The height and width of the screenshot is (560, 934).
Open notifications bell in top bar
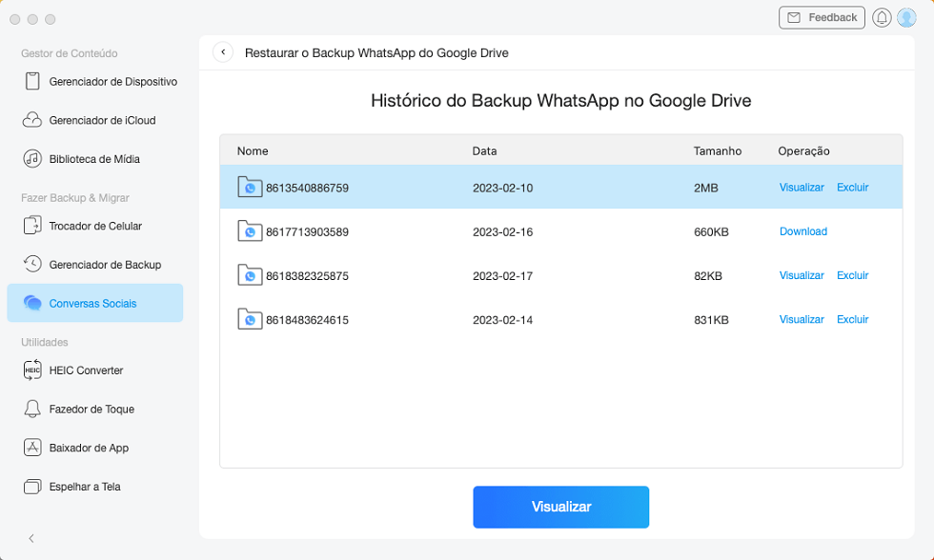(x=882, y=18)
